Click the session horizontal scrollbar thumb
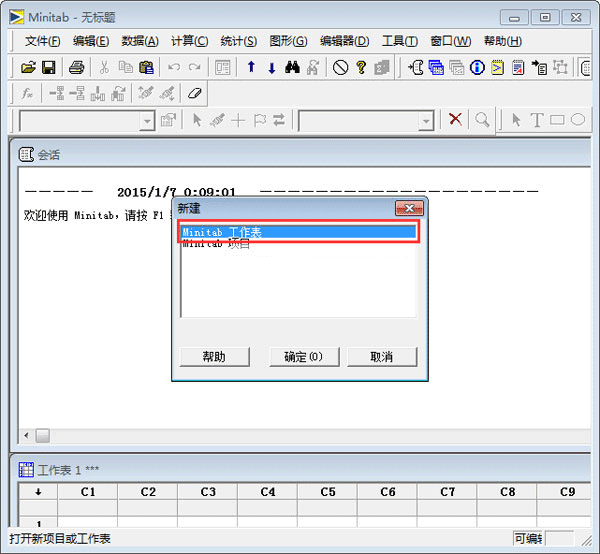Screen dimensions: 600x554 (x=42, y=435)
